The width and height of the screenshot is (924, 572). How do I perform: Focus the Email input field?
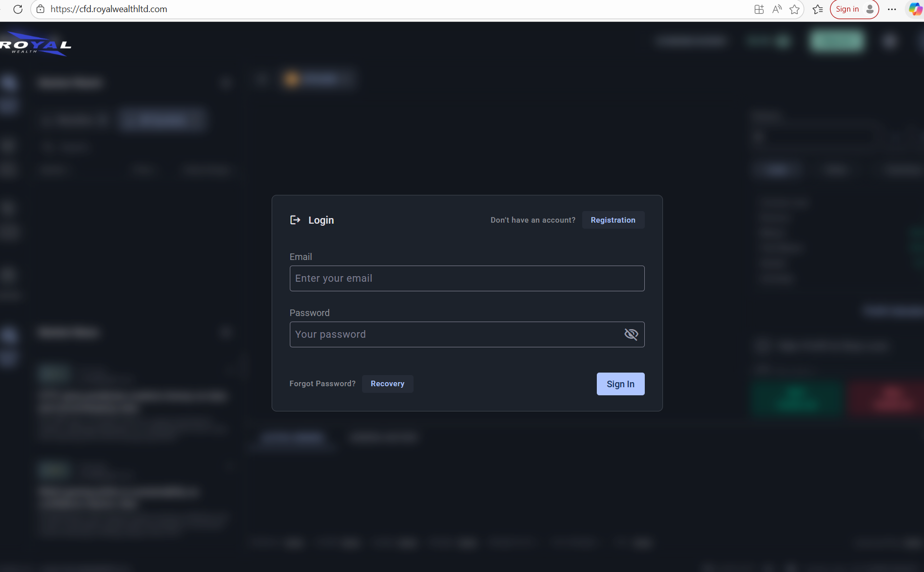467,278
